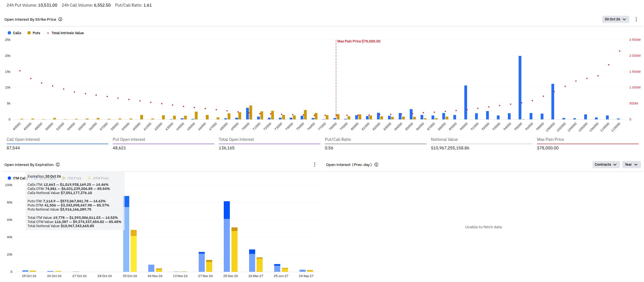The height and width of the screenshot is (282, 644).
Task: Click info icon beside Open Interest (Prev. day)
Action: pyautogui.click(x=376, y=165)
